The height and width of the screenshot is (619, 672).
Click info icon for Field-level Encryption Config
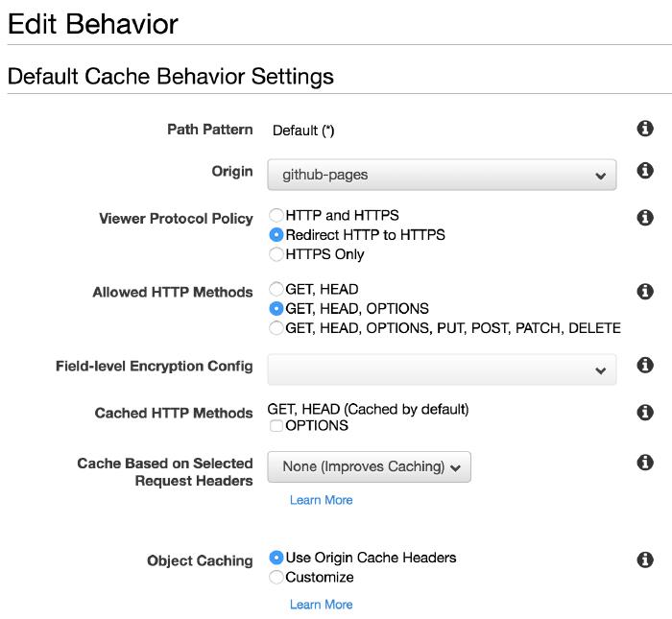(645, 365)
